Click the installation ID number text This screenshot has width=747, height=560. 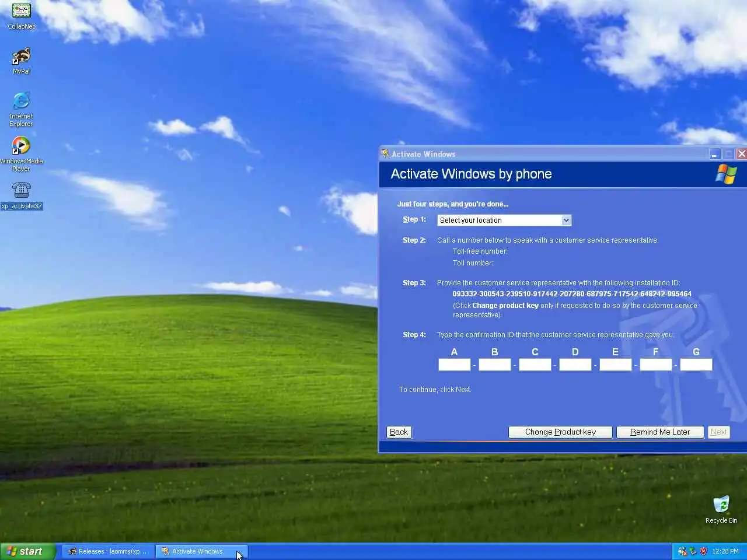click(x=572, y=294)
